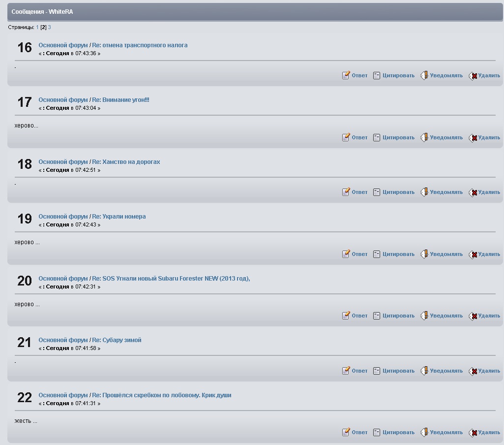This screenshot has height=445, width=504.
Task: Click 'Ответ' text link on post 18
Action: point(359,192)
